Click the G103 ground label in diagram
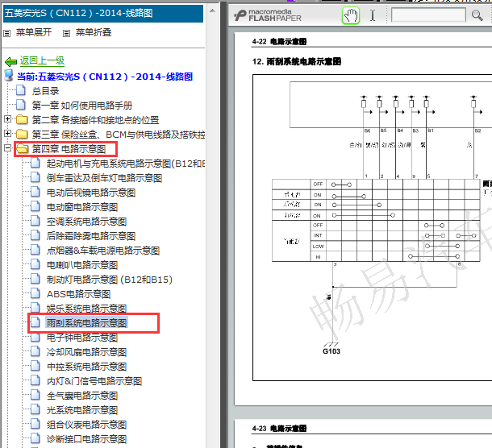The image size is (492, 448). coord(331,351)
